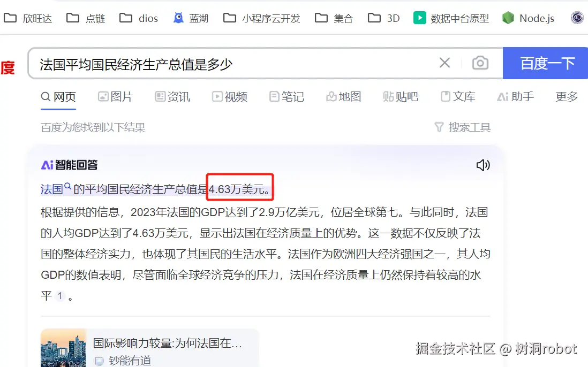This screenshot has width=588, height=367.
Task: Click citation marker 1 in the AI answer
Action: [60, 295]
